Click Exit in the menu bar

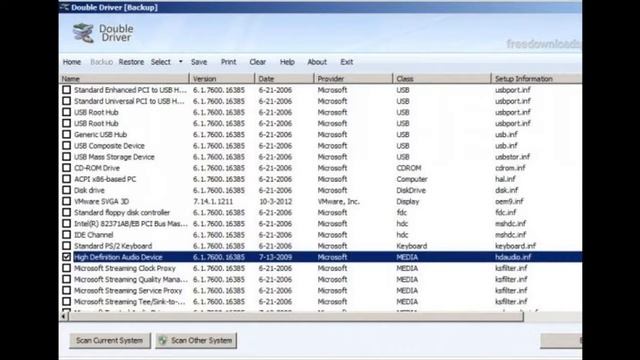347,62
